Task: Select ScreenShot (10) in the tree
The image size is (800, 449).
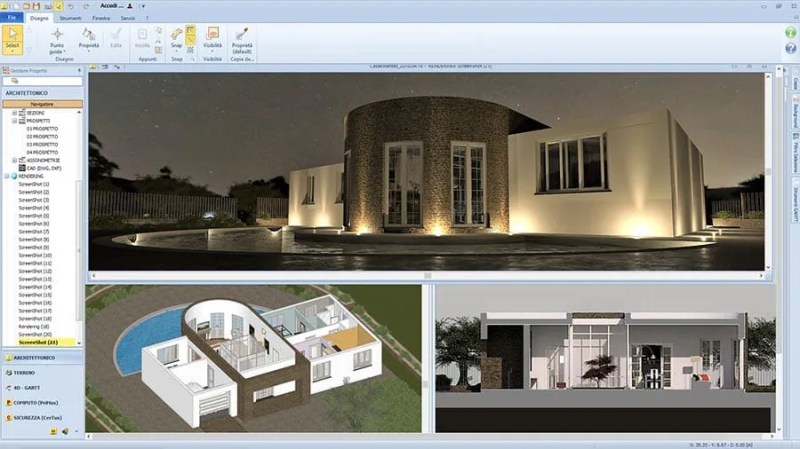Action: (x=35, y=255)
